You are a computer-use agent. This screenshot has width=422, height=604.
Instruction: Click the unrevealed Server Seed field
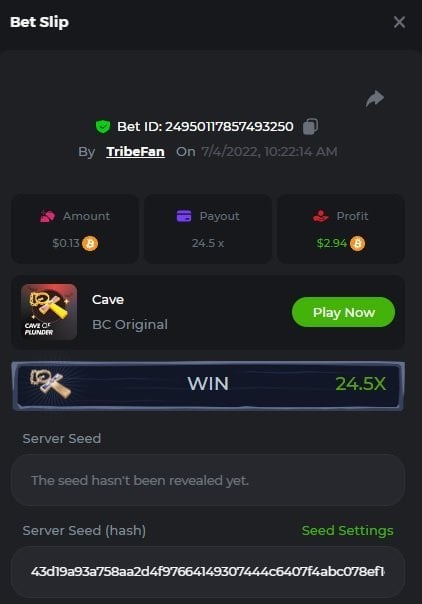(x=208, y=480)
